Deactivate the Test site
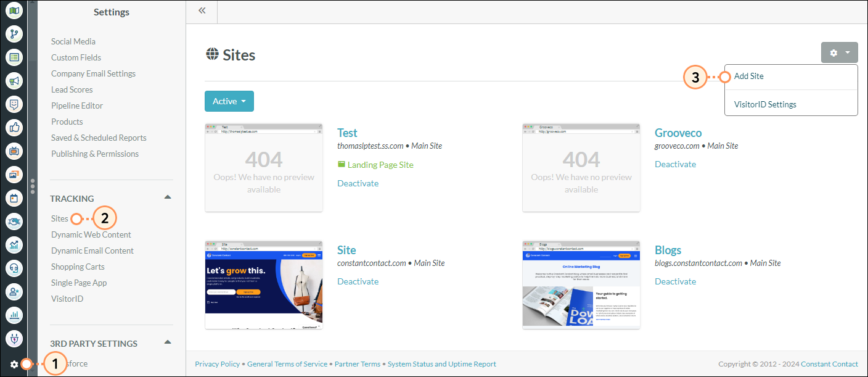The width and height of the screenshot is (868, 377). (x=358, y=183)
